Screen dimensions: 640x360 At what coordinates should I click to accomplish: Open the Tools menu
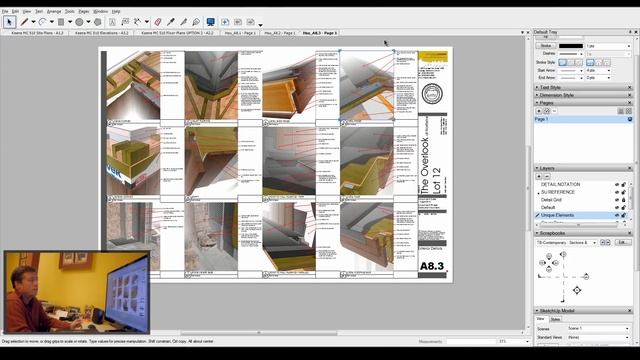(x=70, y=11)
